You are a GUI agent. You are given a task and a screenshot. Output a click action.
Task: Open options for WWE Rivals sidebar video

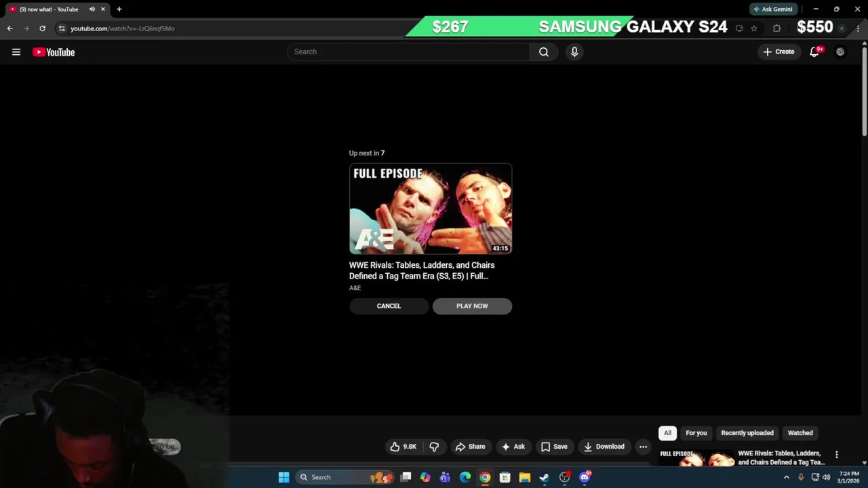[x=837, y=455]
